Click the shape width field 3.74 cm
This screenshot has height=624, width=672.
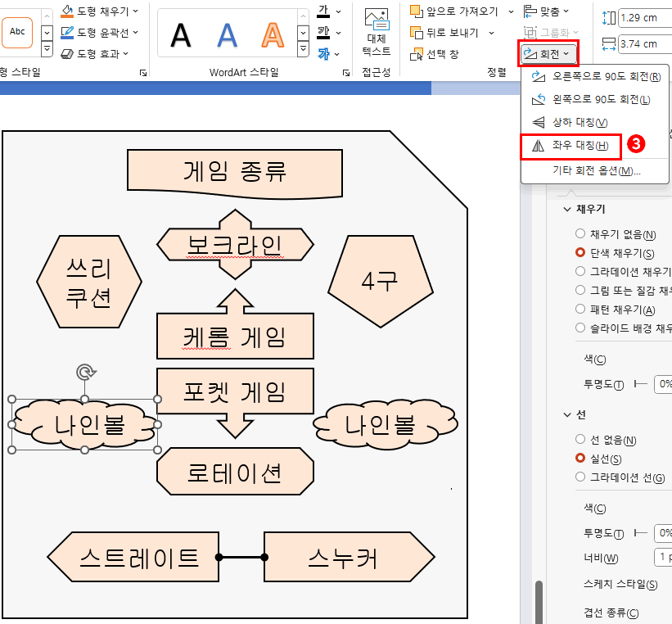(x=645, y=44)
